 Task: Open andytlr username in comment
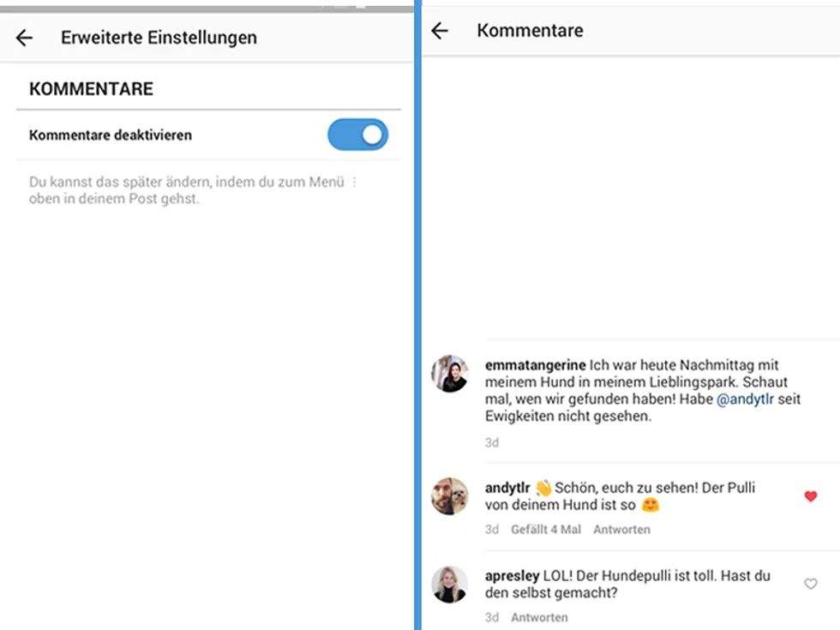coord(507,488)
